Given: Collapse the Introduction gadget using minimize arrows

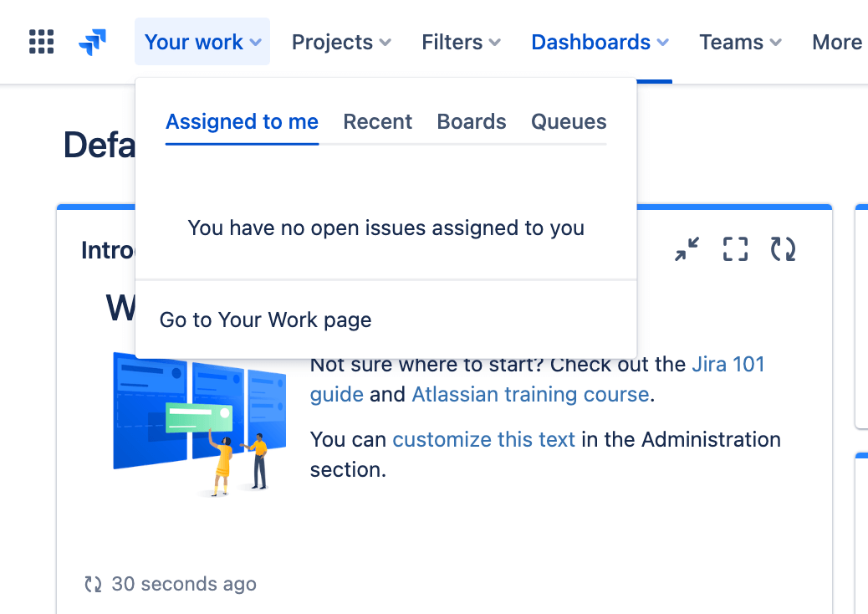Looking at the screenshot, I should (687, 248).
